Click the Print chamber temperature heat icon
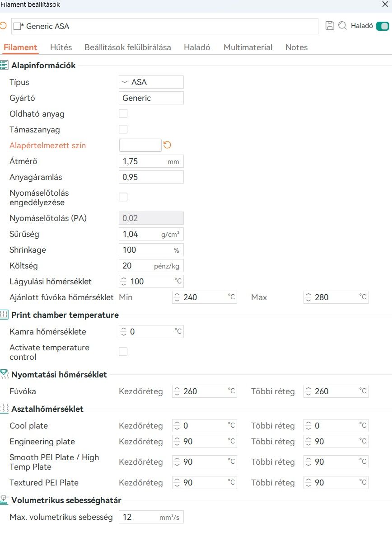Screen dimensions: 392x556 (4, 315)
